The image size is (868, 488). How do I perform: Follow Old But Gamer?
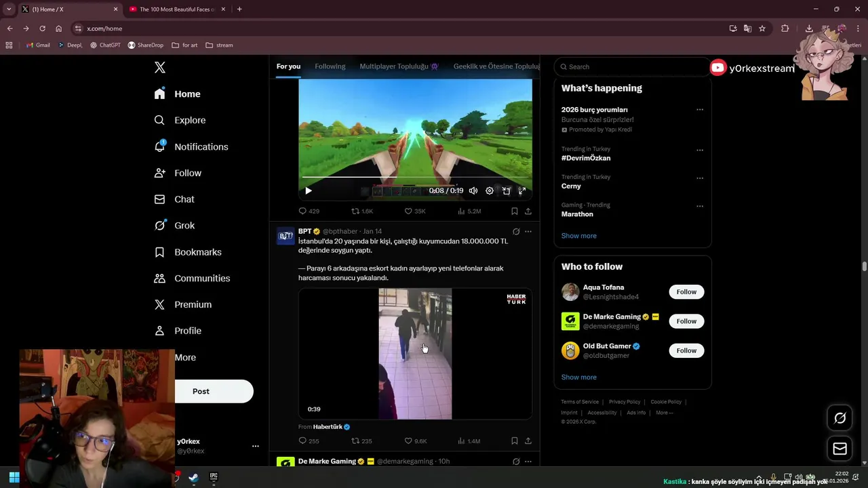pos(686,350)
